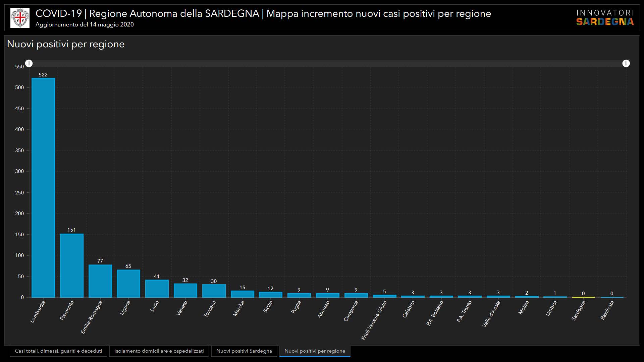Select the Marche bar with 15
This screenshot has width=644, height=362.
(x=242, y=294)
